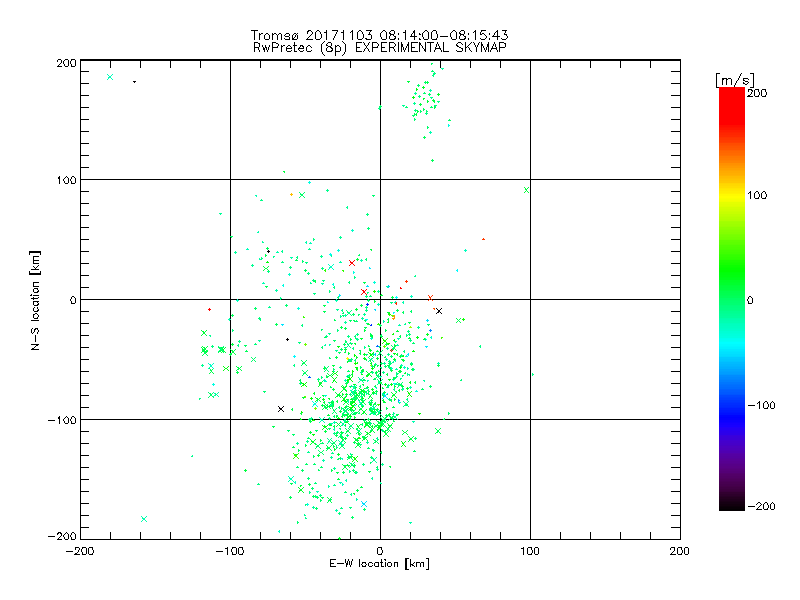Click the N-S axis tick label "-200"

pyautogui.click(x=62, y=537)
